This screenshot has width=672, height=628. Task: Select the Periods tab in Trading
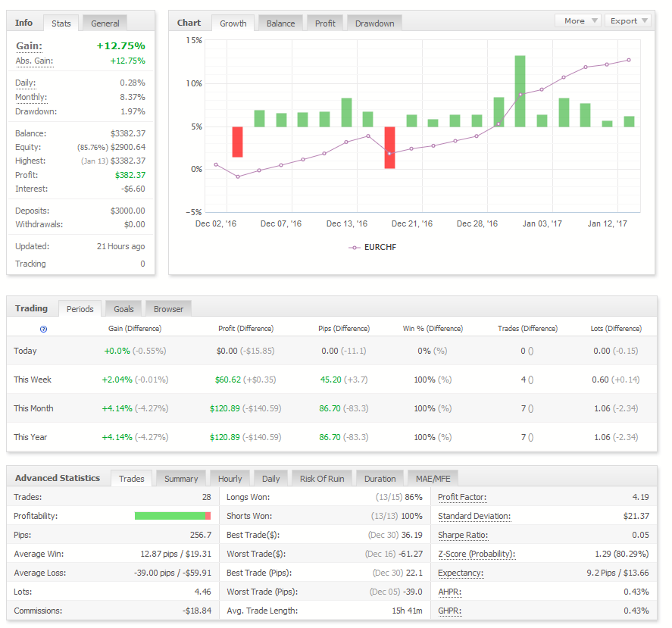(80, 308)
